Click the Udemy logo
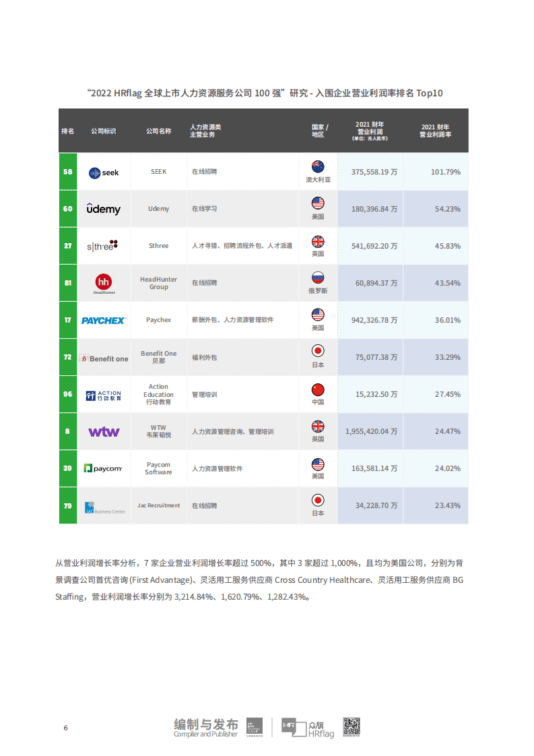534x756 pixels. point(104,209)
